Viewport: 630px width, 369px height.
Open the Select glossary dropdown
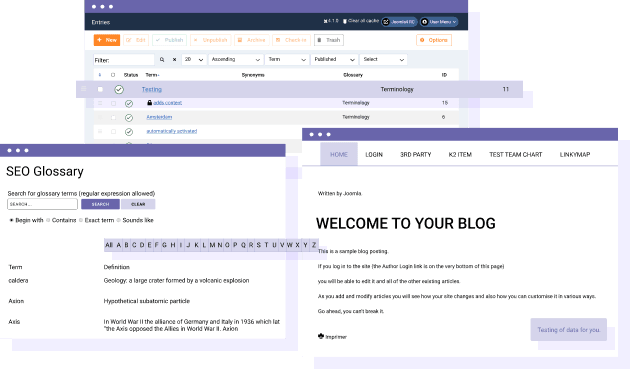pyautogui.click(x=383, y=59)
